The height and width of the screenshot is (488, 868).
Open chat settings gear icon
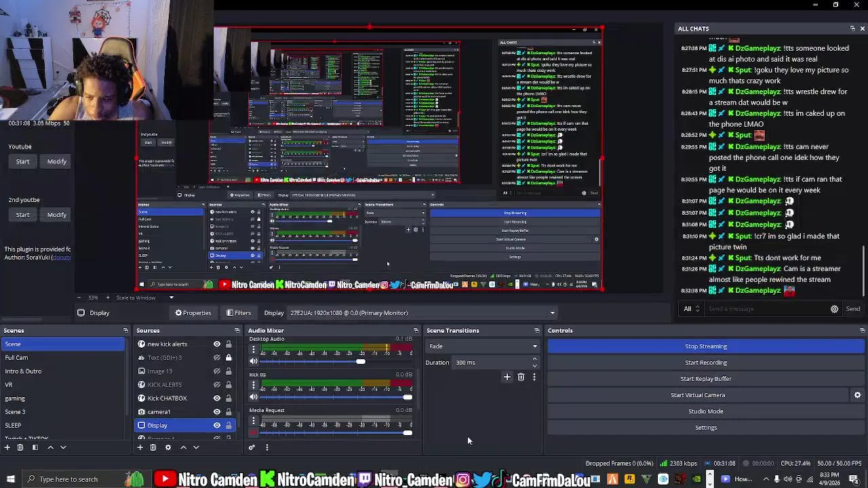tap(834, 309)
